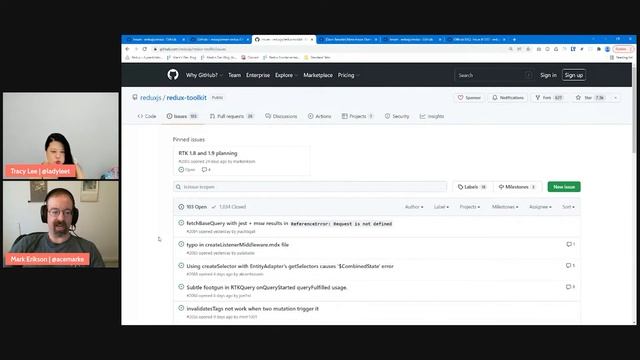Image resolution: width=640 pixels, height=360 pixels.
Task: Click the Sign up button
Action: pyautogui.click(x=573, y=75)
